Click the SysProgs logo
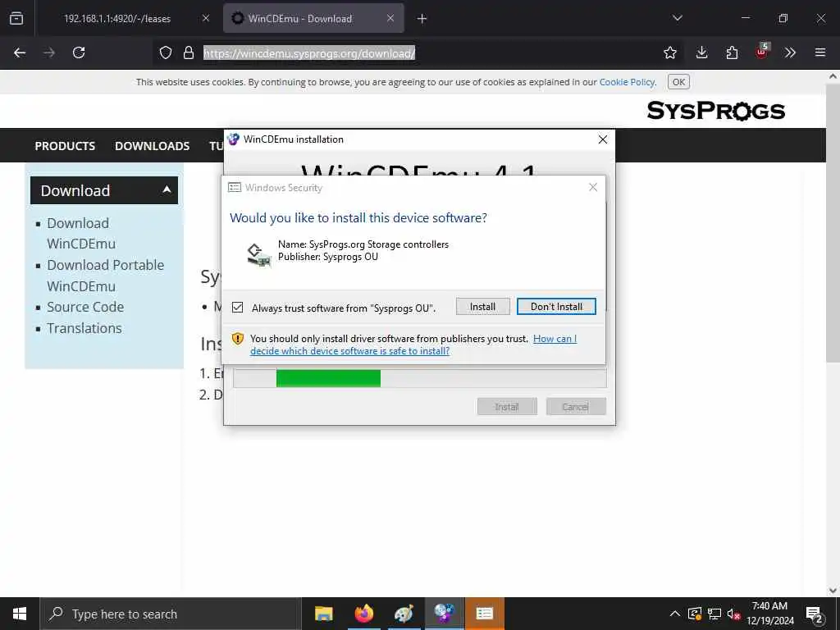The width and height of the screenshot is (840, 630). [x=715, y=111]
